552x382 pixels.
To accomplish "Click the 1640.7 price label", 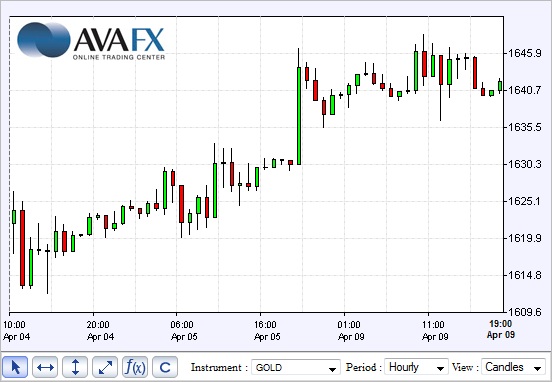I will pos(524,90).
